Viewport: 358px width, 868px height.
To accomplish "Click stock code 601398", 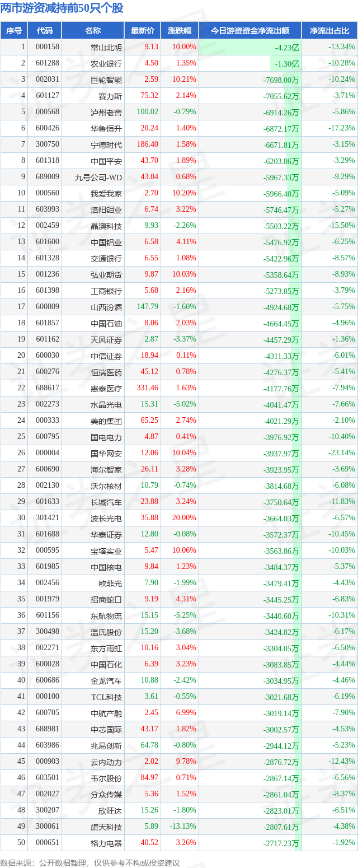I will point(48,291).
